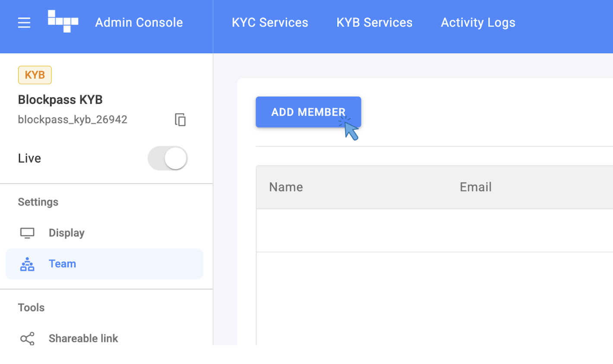Open the KYB Services tab
Screen dimensions: 613x364
[374, 22]
